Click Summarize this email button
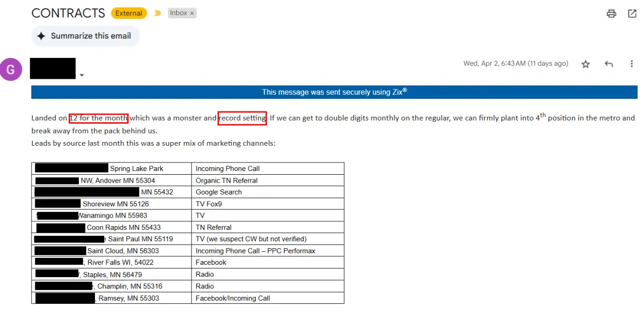Screen dimensions: 644x313 [85, 36]
